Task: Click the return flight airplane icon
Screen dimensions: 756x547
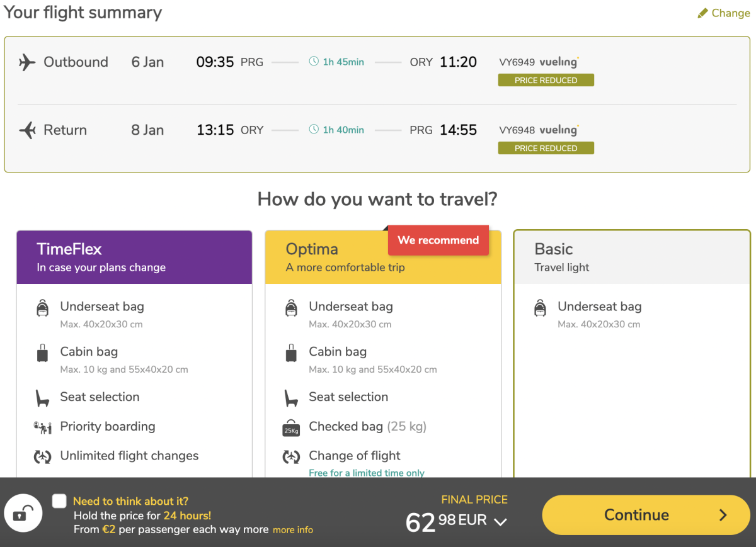Action: click(x=27, y=130)
